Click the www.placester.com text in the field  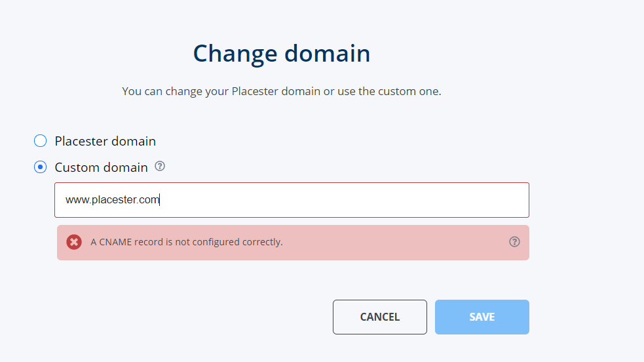pyautogui.click(x=112, y=200)
